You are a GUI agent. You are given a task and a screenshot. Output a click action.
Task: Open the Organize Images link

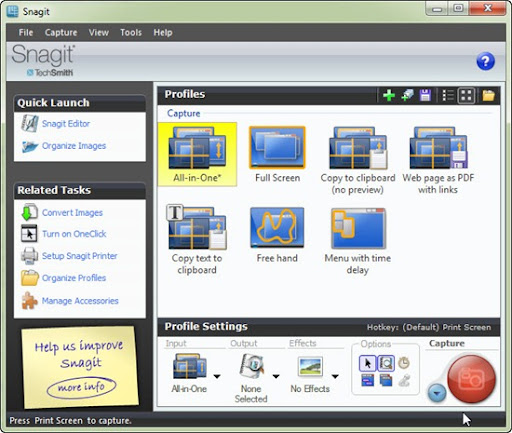pos(74,146)
